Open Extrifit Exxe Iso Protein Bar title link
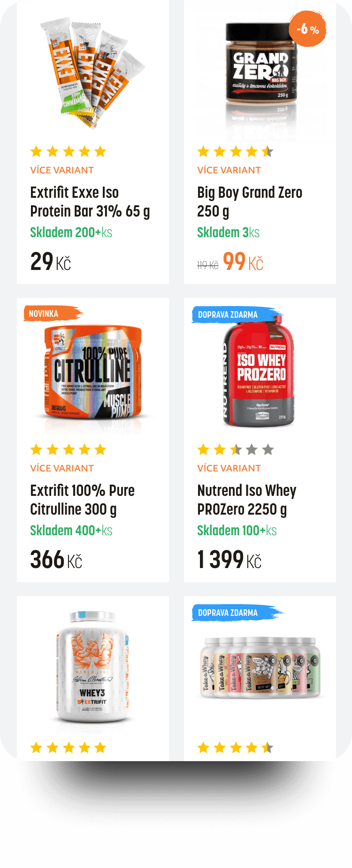This screenshot has width=352, height=868. click(x=90, y=202)
